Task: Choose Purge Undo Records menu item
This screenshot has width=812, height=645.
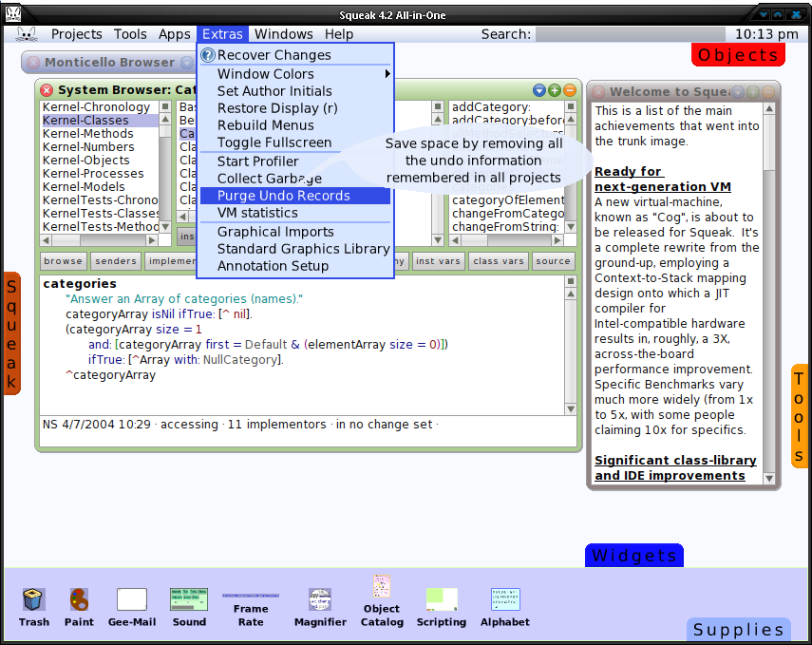Action: coord(294,196)
